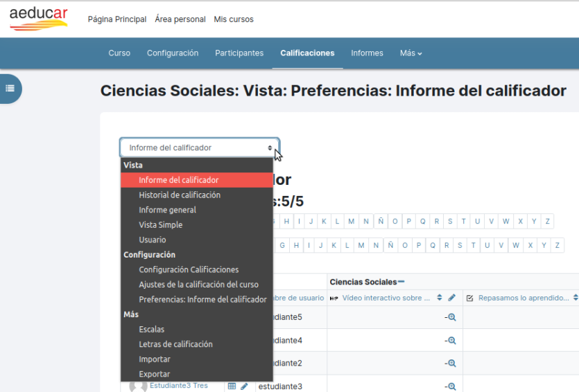Open grade analysis magnifier for estudiante4
Viewport: 579px width, 392px height.
[451, 340]
